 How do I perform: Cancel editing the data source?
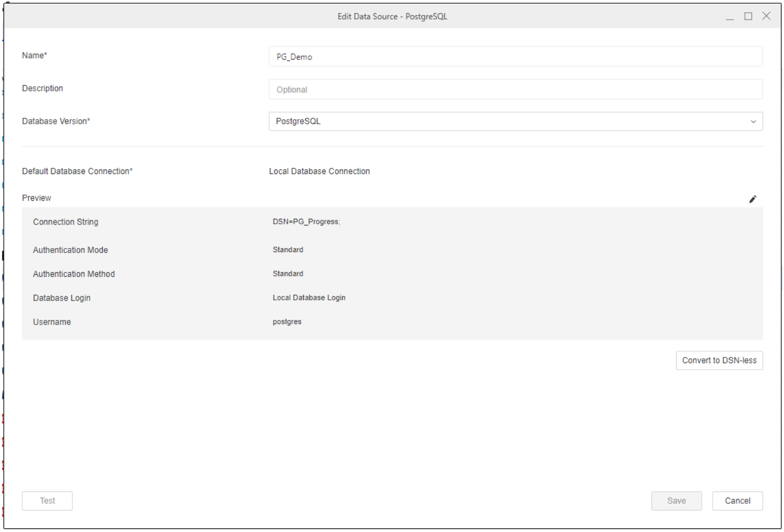click(737, 501)
